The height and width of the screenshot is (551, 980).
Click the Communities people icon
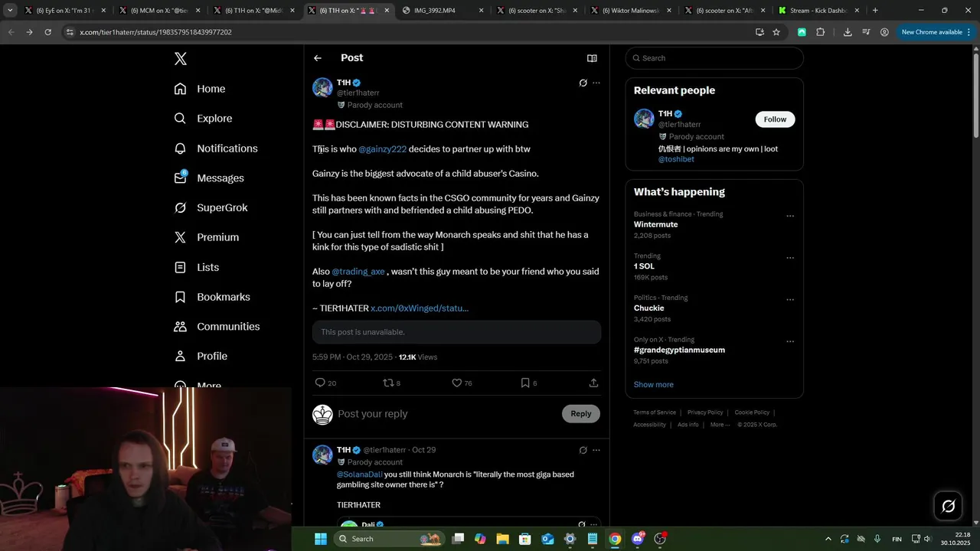(180, 327)
